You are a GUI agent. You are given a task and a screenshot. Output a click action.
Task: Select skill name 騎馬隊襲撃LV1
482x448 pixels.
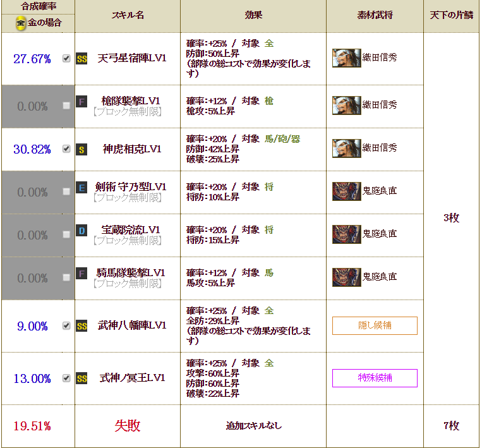coord(131,273)
